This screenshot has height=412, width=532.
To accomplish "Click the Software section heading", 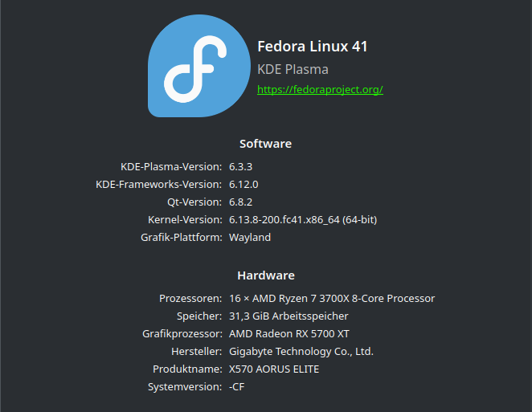I will click(x=265, y=144).
